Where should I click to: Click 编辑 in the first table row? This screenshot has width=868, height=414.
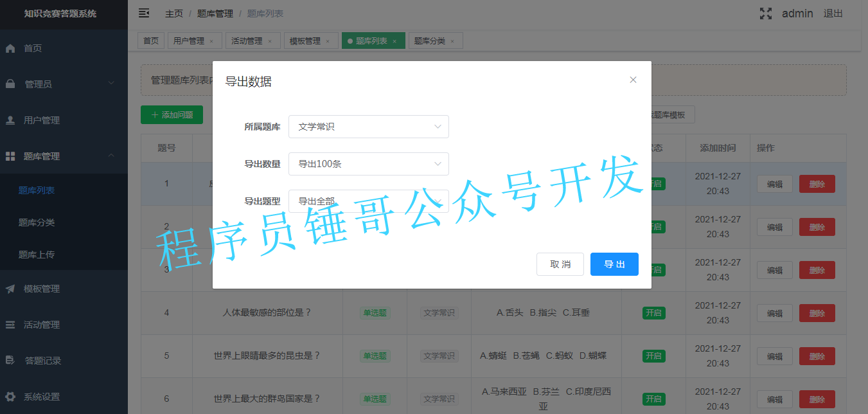tap(775, 184)
